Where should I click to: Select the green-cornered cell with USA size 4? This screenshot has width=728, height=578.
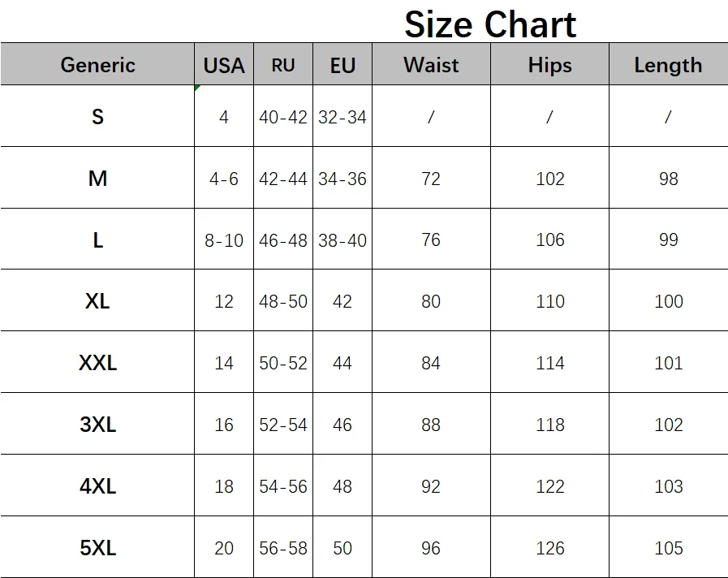[224, 116]
